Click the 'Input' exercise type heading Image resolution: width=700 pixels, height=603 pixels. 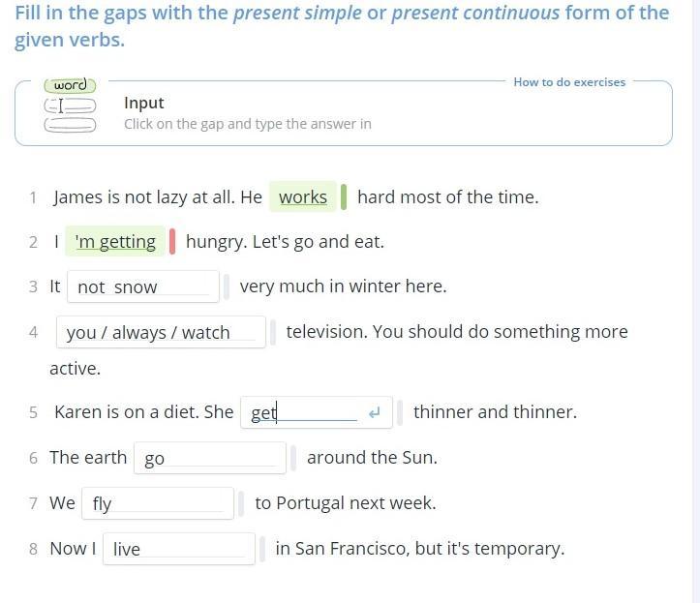[x=144, y=103]
